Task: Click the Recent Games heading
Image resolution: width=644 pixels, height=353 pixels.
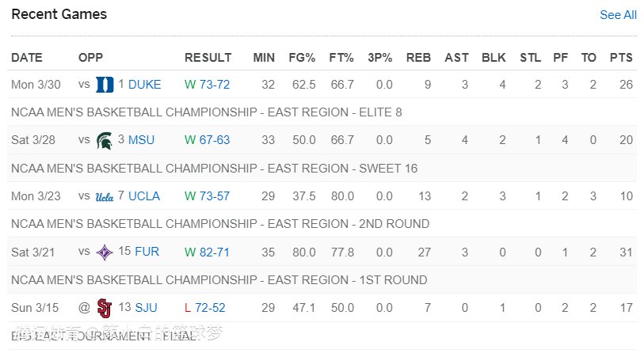Action: coord(59,14)
